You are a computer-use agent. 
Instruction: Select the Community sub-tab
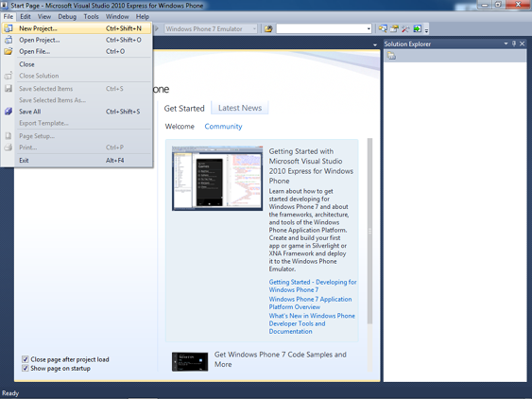[x=223, y=127]
